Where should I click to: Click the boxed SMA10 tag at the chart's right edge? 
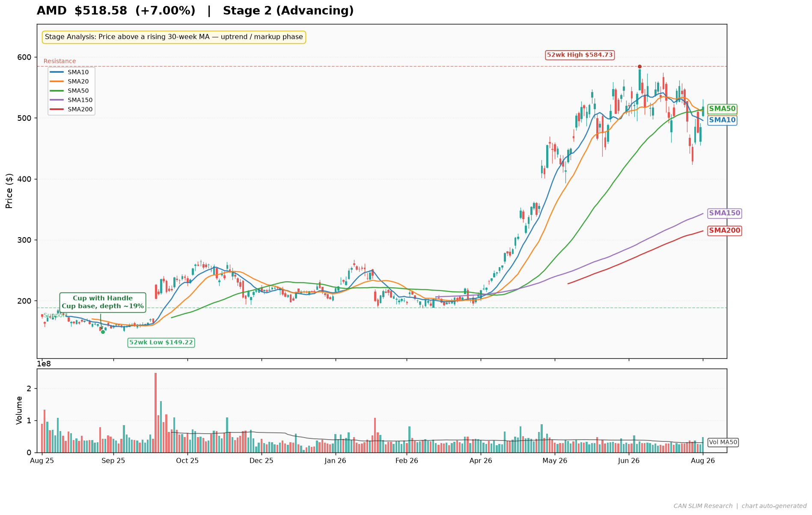[x=722, y=120]
